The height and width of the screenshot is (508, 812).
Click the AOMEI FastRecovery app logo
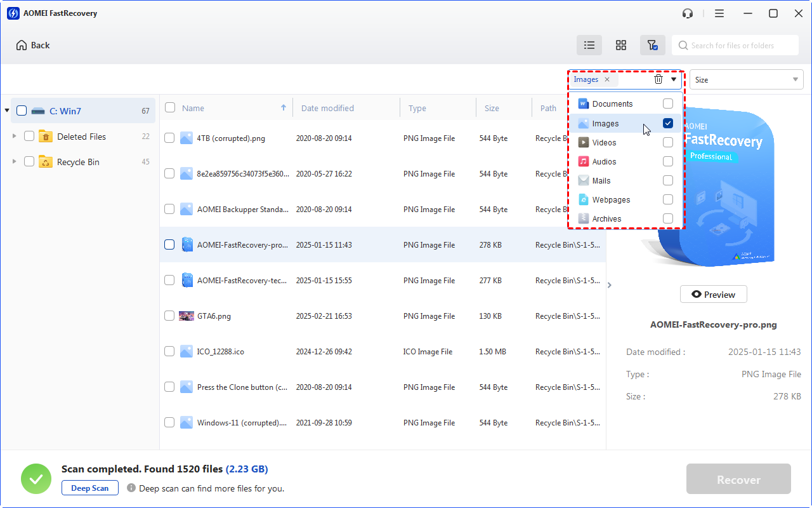pyautogui.click(x=13, y=13)
